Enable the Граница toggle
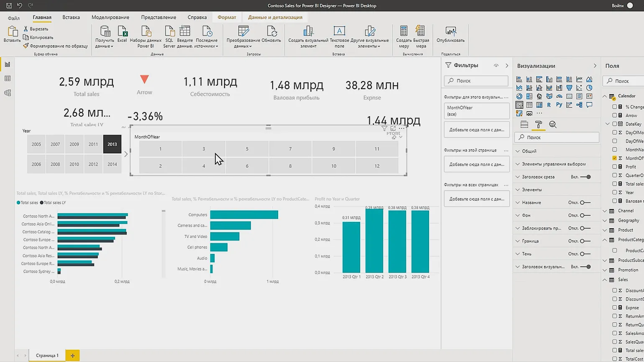 coord(585,241)
